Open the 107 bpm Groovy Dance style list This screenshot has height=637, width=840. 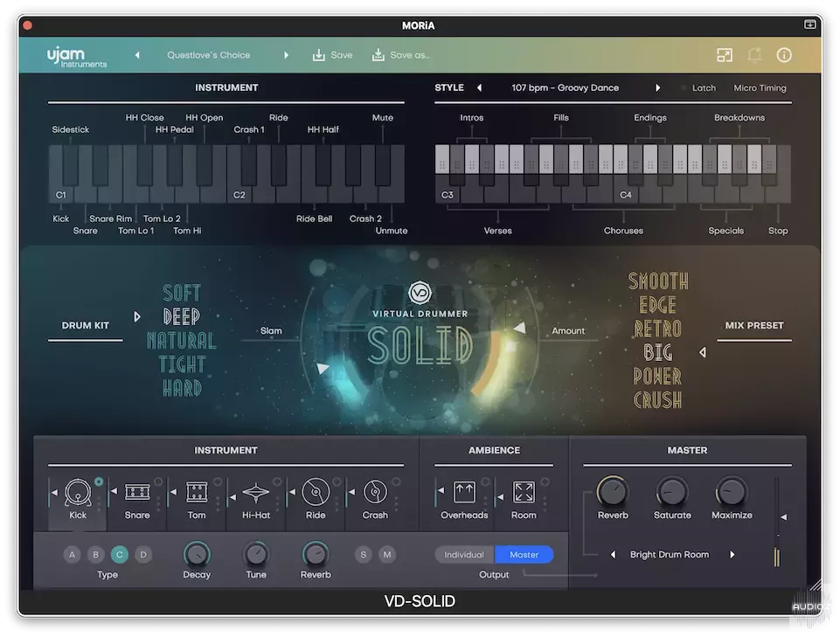pyautogui.click(x=566, y=87)
